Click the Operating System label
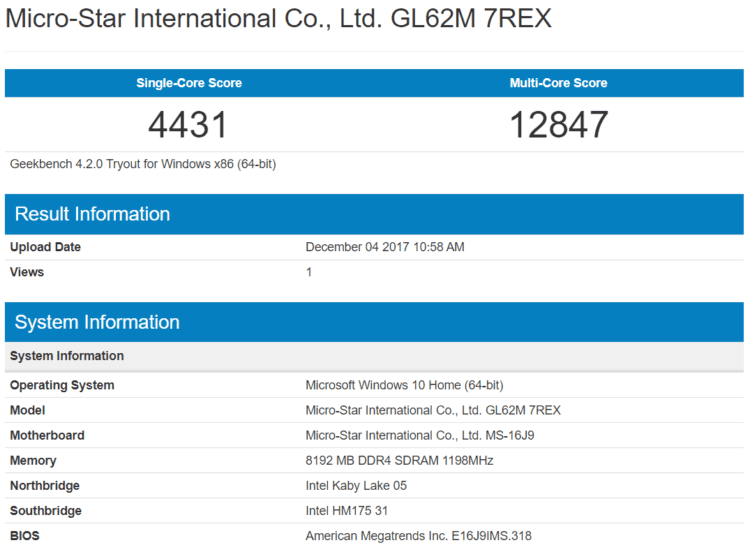Viewport: 750px width, 545px height. click(x=62, y=385)
